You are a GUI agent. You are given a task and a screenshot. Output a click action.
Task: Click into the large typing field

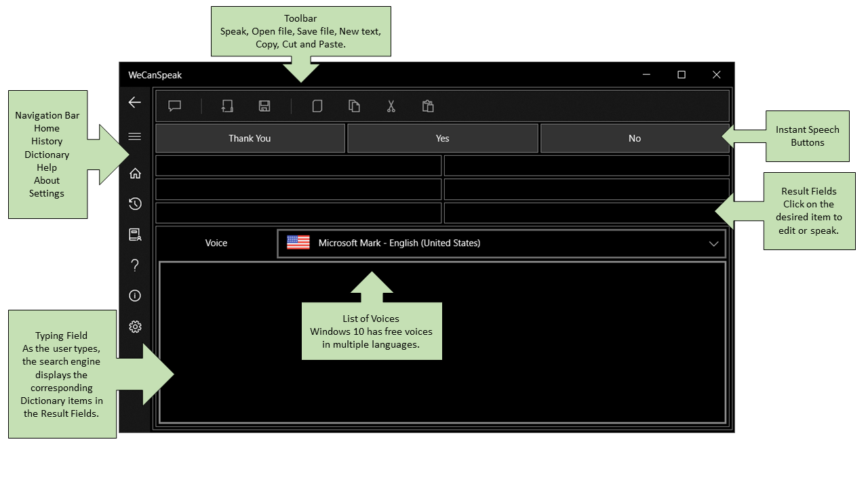tap(442, 342)
